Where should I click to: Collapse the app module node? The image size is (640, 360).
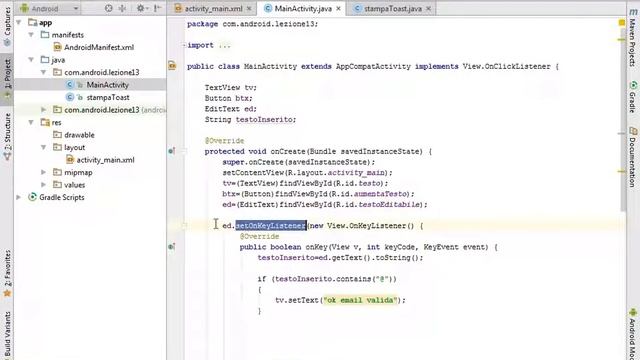(19, 22)
